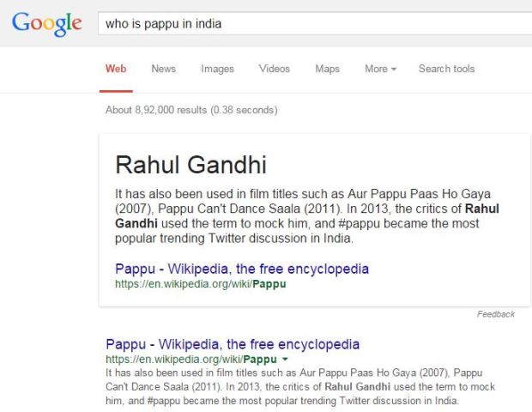532x412 pixels.
Task: Click the featured snippet wikipedia.org URL
Action: [x=201, y=284]
